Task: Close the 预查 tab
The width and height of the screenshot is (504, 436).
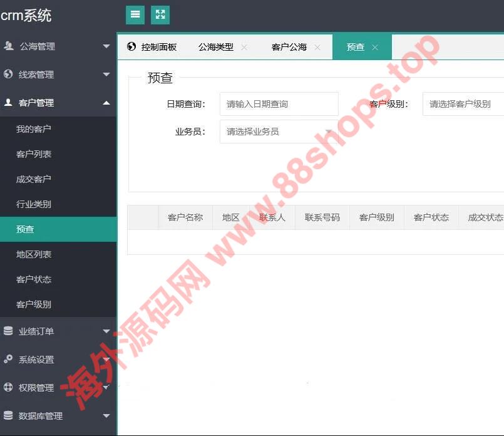Action: (x=375, y=48)
